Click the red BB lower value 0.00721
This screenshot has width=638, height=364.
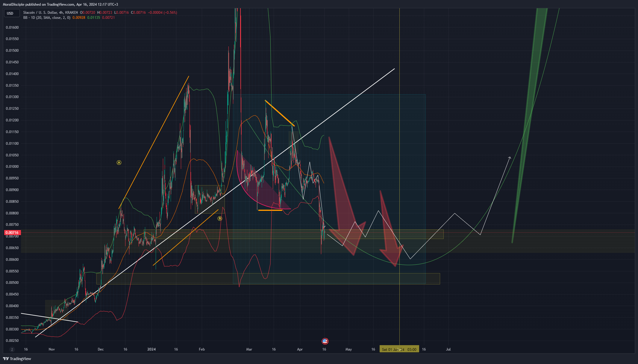coord(108,18)
